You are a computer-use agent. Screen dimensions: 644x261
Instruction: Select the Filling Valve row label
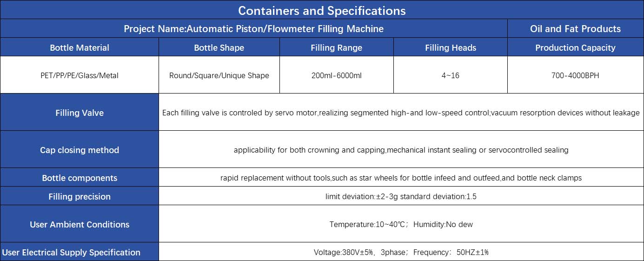click(80, 112)
